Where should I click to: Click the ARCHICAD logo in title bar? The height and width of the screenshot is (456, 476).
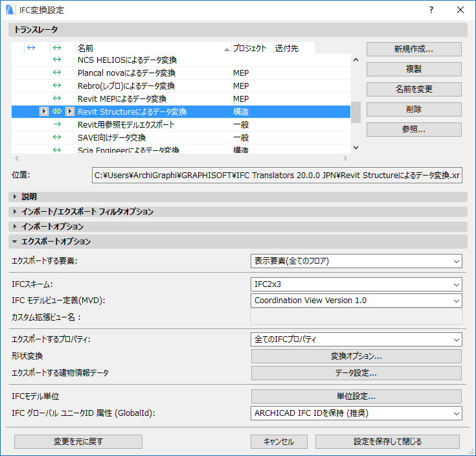click(10, 10)
